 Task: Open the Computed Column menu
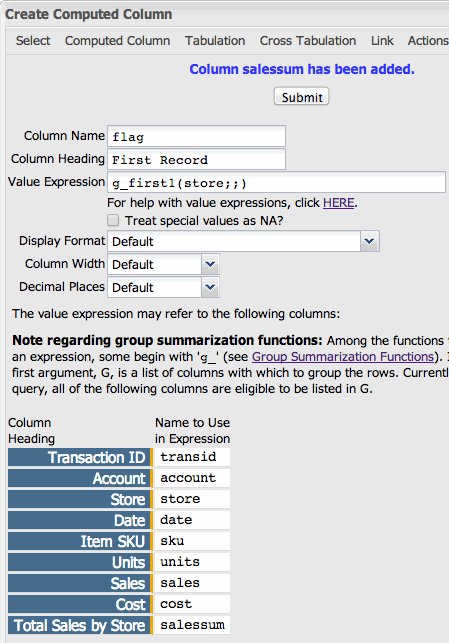117,41
